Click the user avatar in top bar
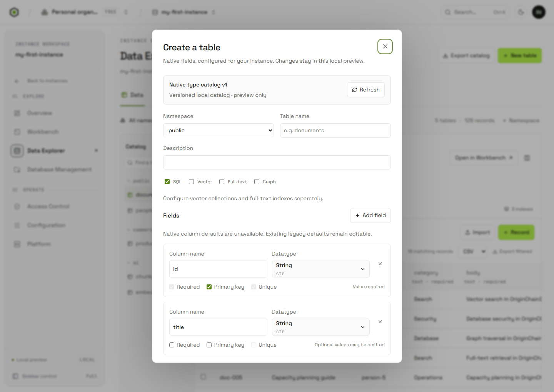This screenshot has height=392, width=554. 539,12
